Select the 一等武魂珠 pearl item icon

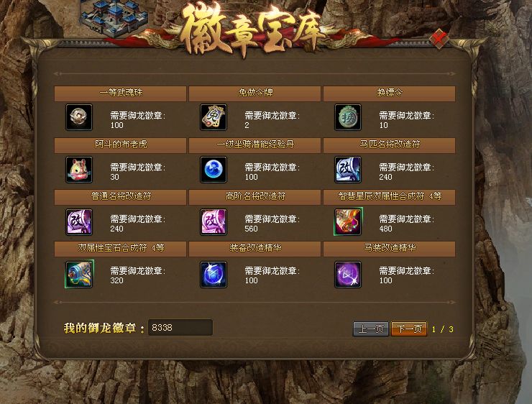click(78, 117)
